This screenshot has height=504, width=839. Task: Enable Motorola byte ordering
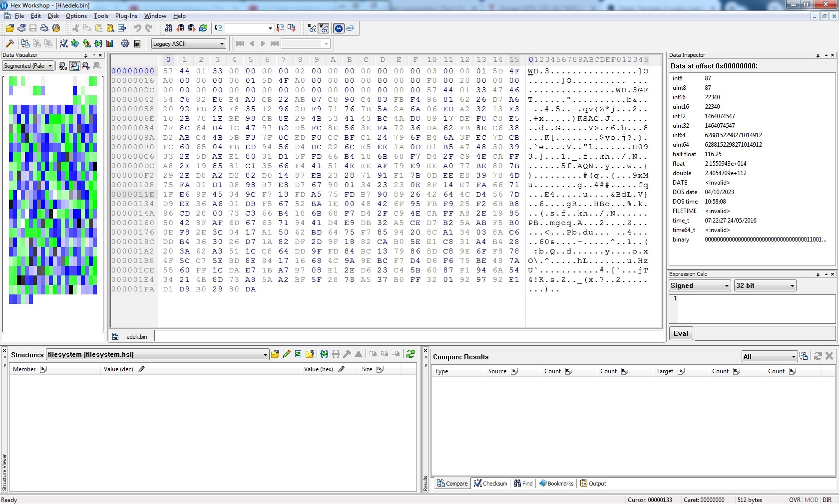[x=339, y=28]
